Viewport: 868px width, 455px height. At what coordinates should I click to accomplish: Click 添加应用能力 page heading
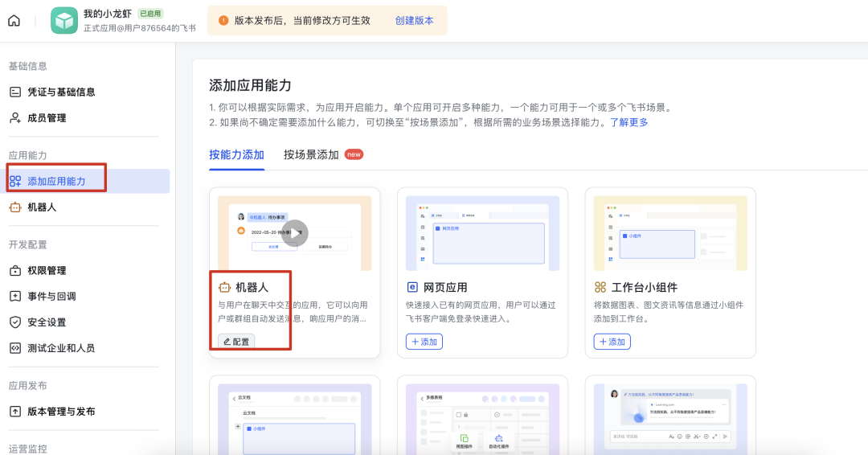coord(250,85)
